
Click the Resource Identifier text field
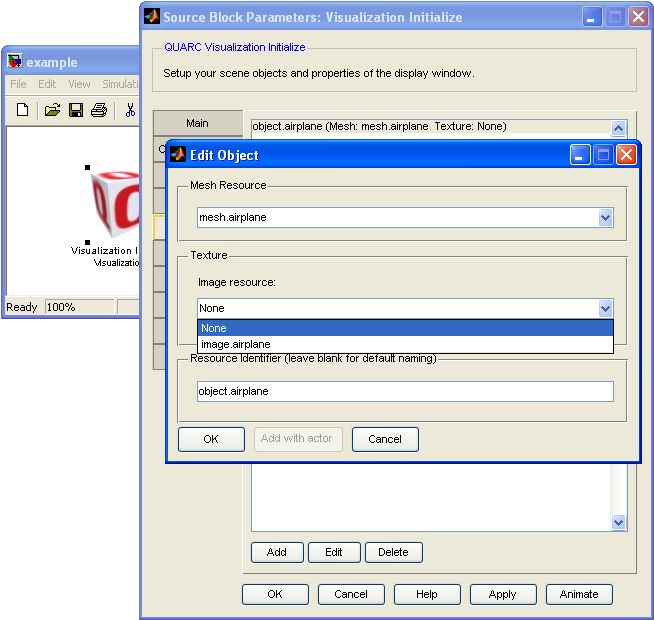(x=405, y=392)
